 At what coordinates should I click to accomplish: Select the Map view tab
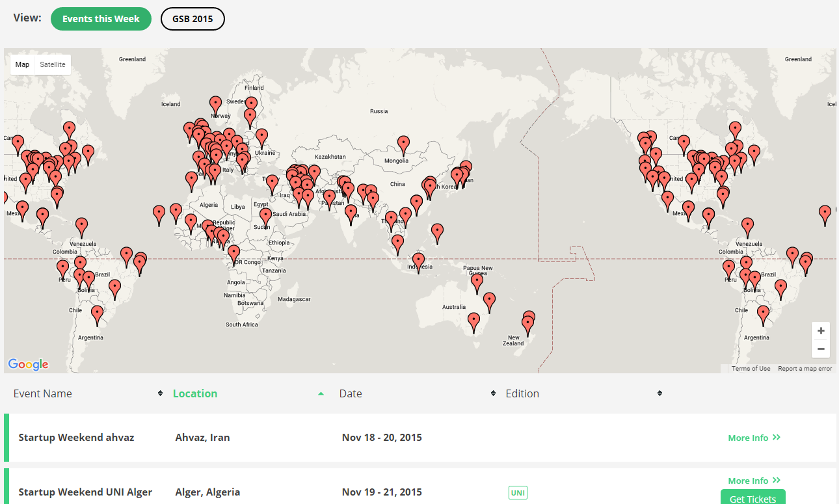click(x=23, y=64)
